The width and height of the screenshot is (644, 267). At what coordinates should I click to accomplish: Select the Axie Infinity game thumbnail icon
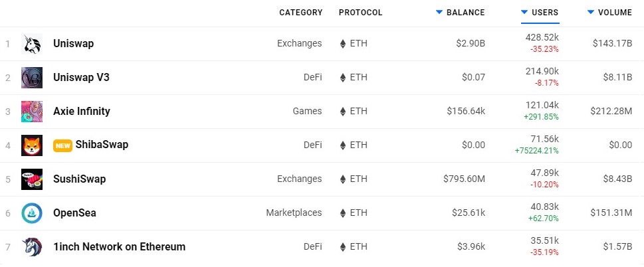click(x=32, y=112)
